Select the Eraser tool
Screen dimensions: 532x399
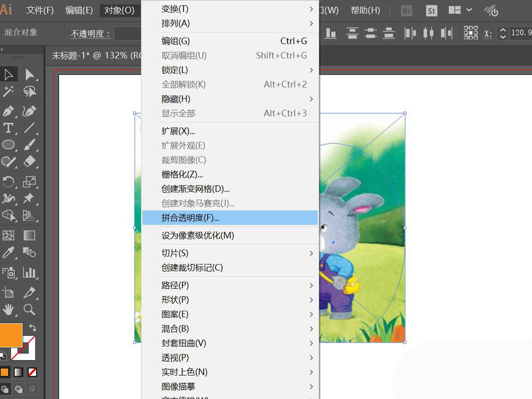[30, 162]
